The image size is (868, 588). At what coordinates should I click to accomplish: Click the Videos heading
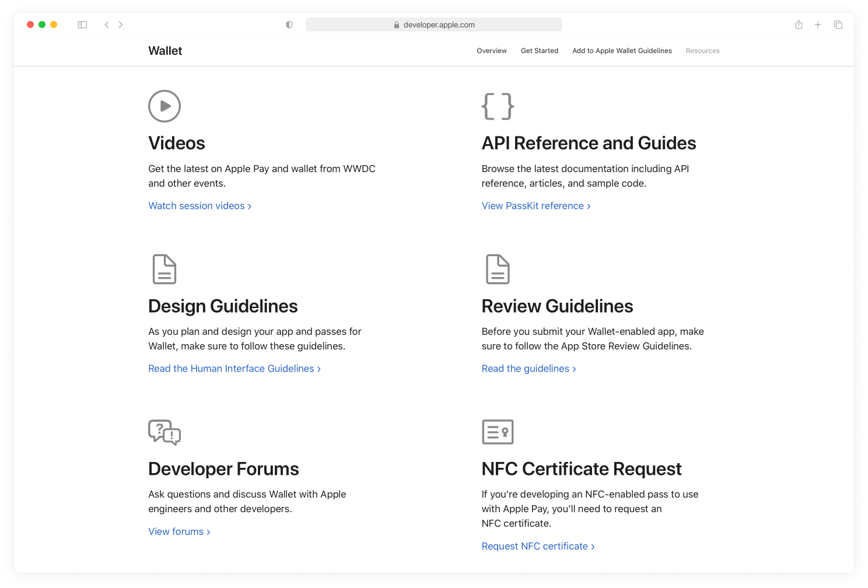[x=177, y=143]
